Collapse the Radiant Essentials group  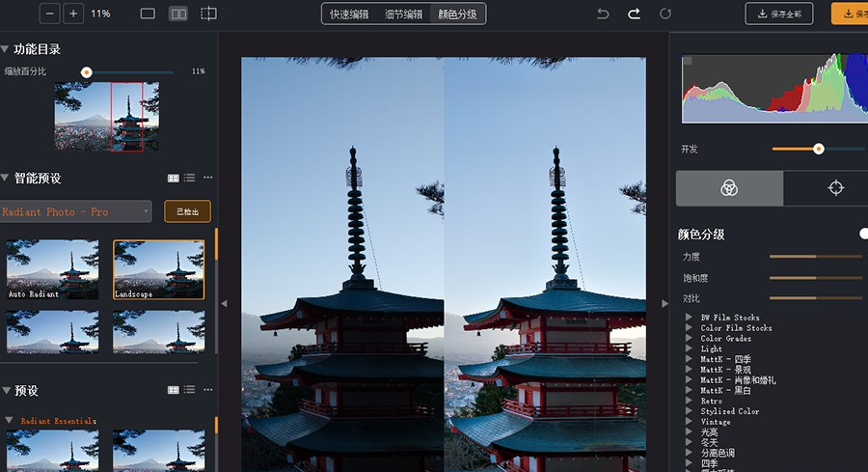click(9, 421)
